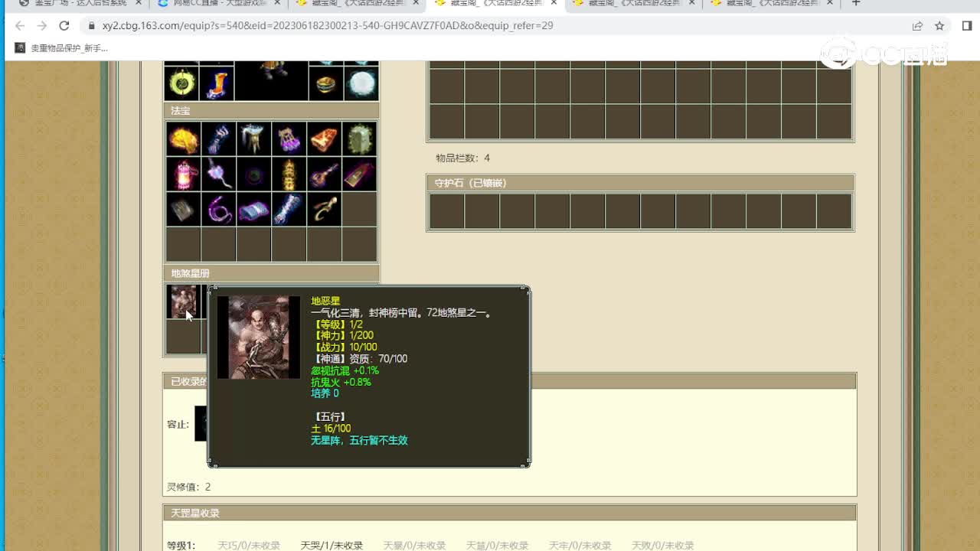Select the purple whip artifact icon
Viewport: 980px width, 551px height.
pos(219,210)
